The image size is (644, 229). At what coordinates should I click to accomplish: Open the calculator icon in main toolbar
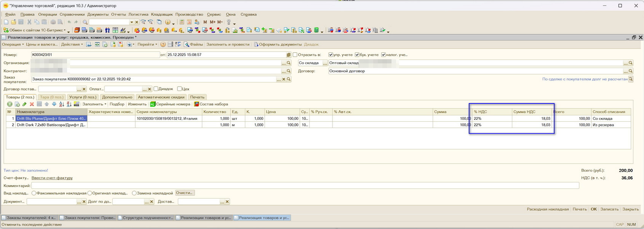point(182,22)
